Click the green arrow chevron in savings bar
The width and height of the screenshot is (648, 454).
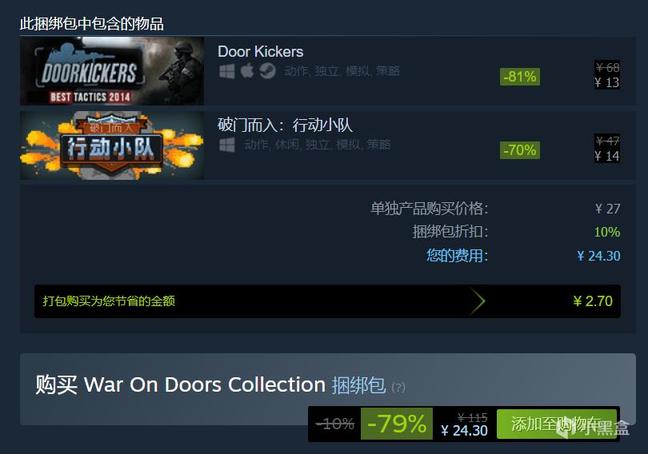[x=478, y=302]
